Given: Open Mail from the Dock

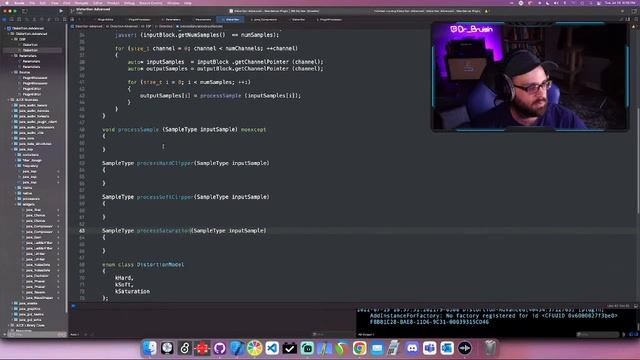Looking at the screenshot, I should coord(377,348).
